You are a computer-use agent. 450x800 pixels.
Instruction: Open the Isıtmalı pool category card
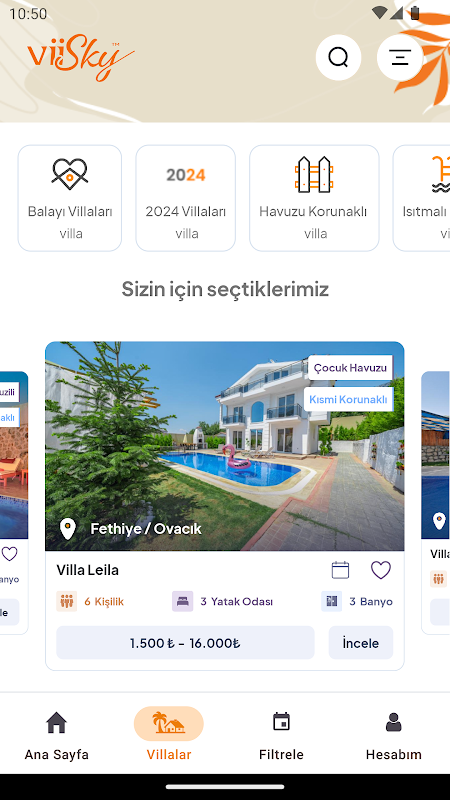[421, 198]
